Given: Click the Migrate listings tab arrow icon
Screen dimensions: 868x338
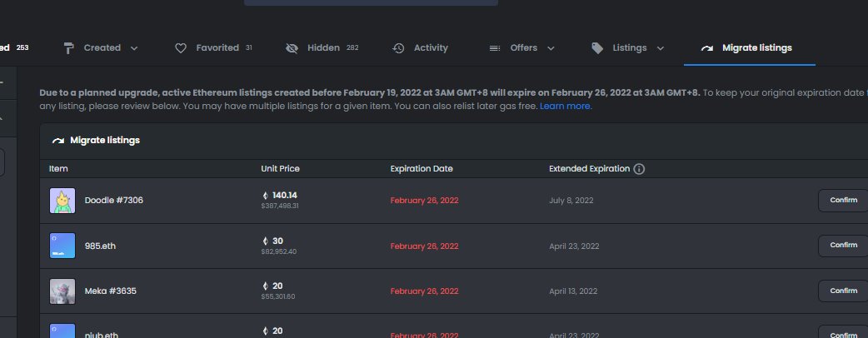Looking at the screenshot, I should pos(707,48).
